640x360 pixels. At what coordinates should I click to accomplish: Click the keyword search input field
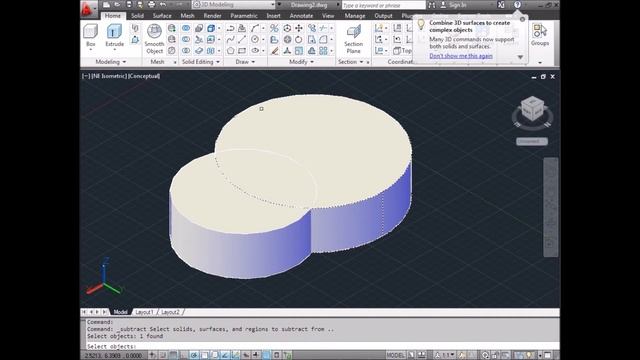(x=383, y=5)
